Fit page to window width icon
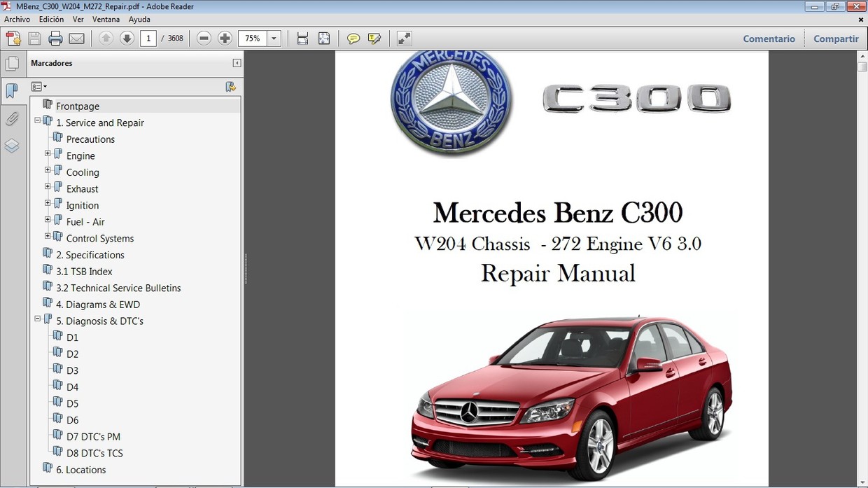 pyautogui.click(x=302, y=39)
